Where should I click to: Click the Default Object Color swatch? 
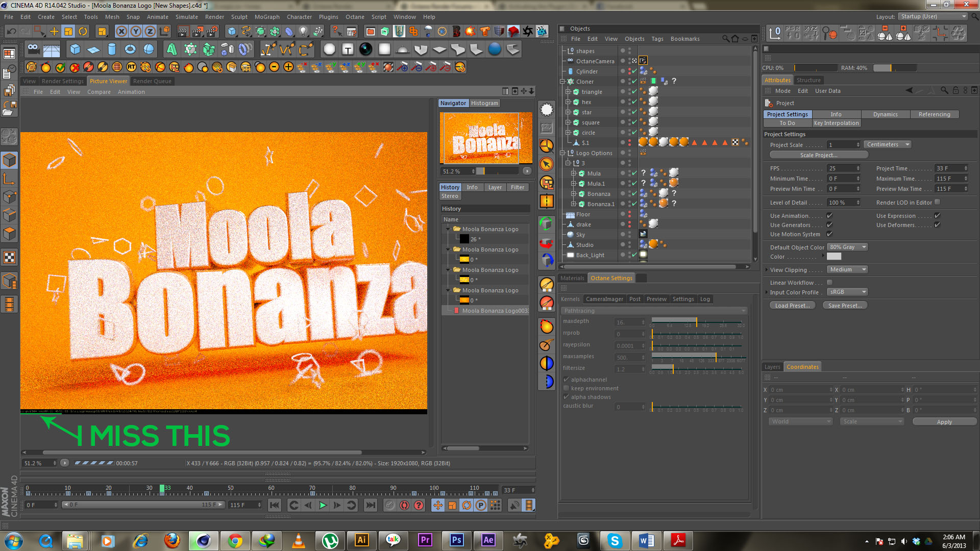pos(834,257)
